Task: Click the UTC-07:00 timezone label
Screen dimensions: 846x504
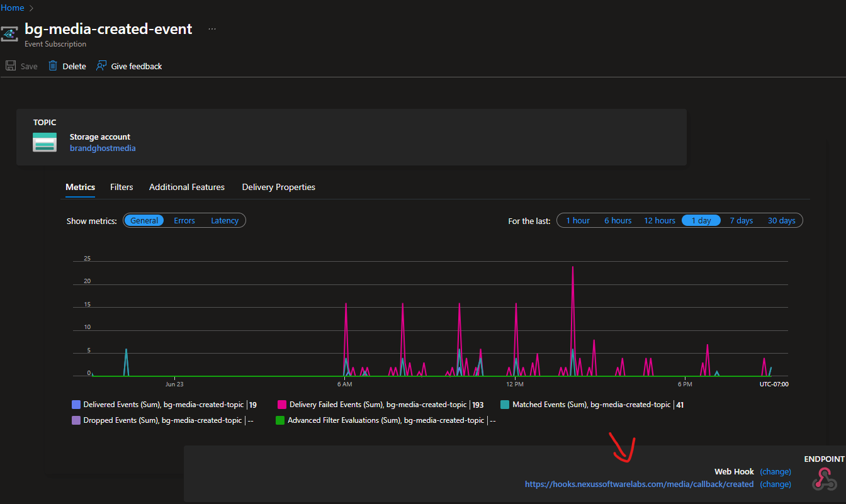Action: [x=774, y=384]
